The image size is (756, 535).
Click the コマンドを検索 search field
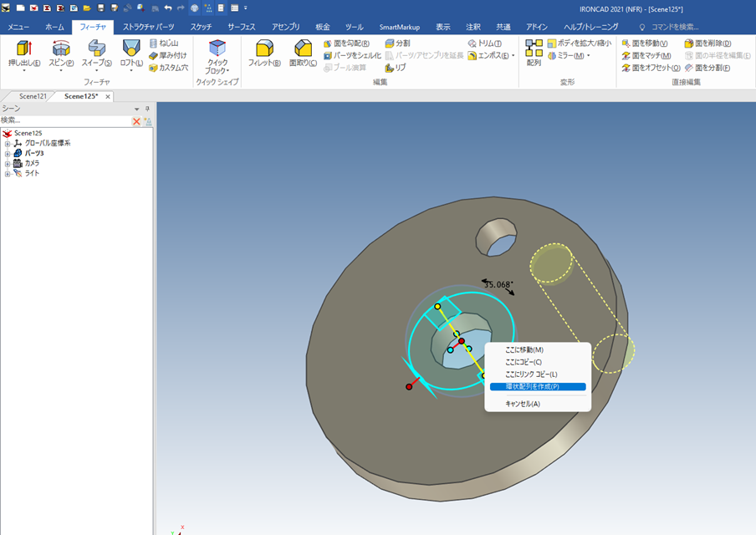click(674, 27)
